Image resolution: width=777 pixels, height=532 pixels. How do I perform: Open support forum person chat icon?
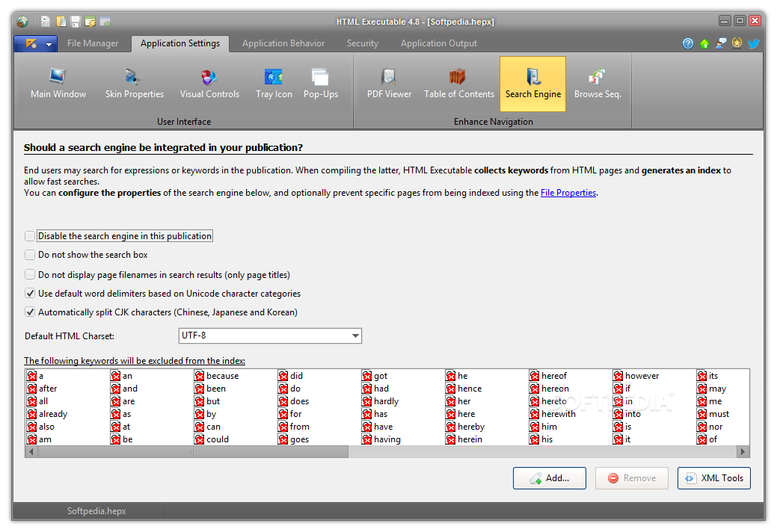coord(721,43)
